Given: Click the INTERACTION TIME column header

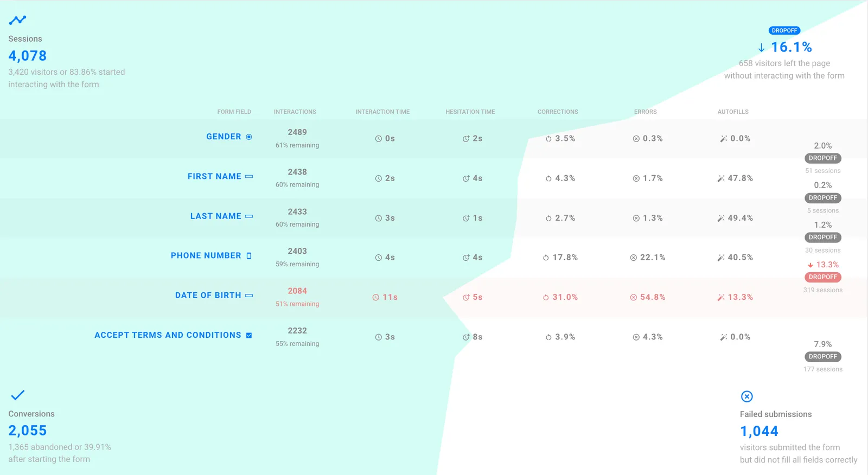Looking at the screenshot, I should (x=382, y=112).
